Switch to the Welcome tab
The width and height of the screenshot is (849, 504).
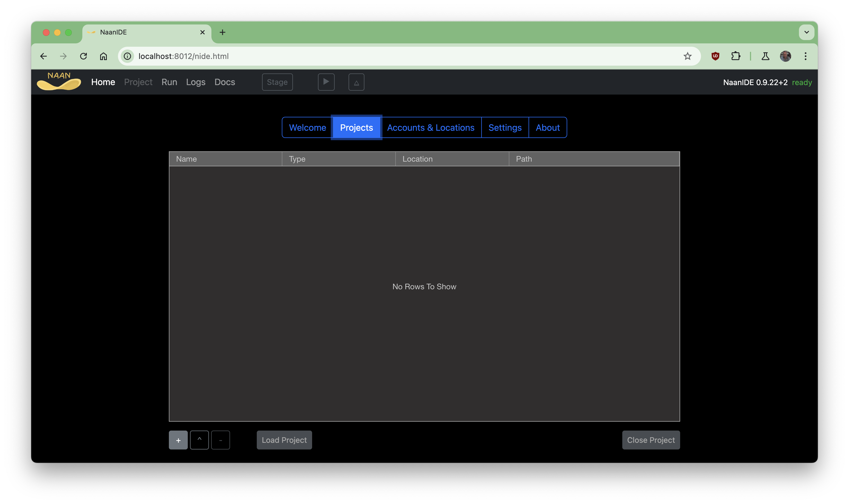point(307,127)
